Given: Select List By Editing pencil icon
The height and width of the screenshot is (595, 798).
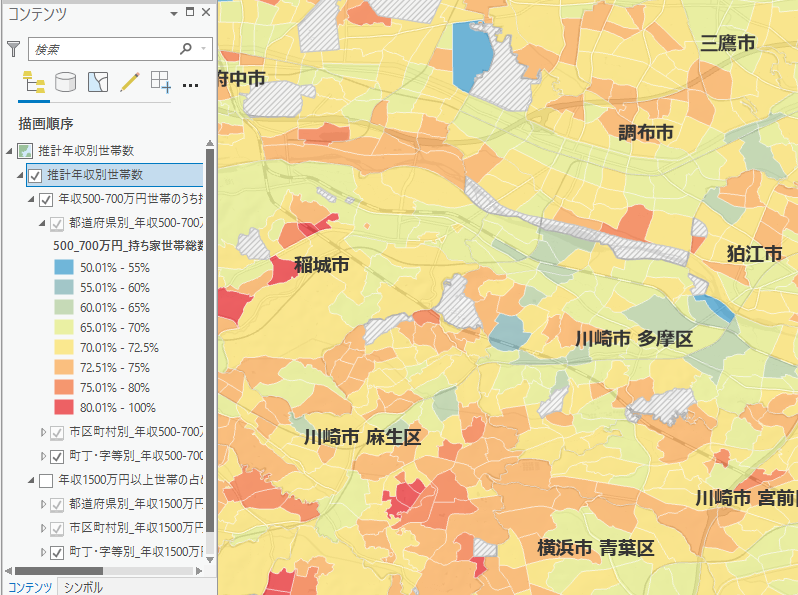Looking at the screenshot, I should click(128, 82).
